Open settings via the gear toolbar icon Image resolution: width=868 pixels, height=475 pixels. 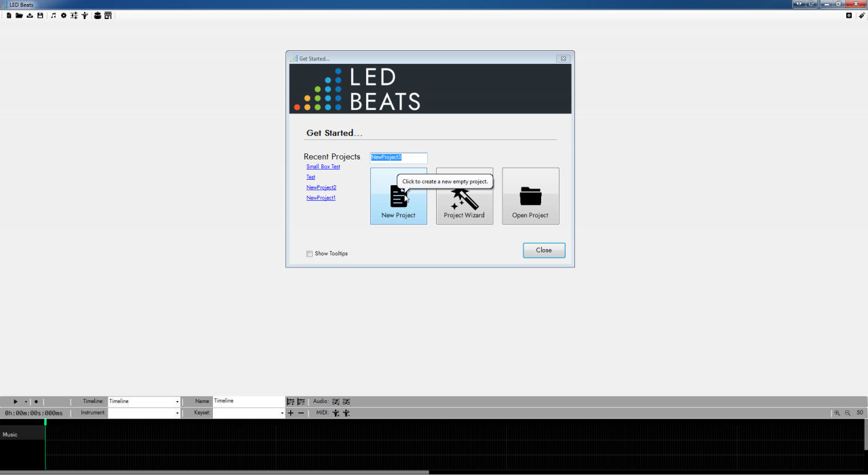[x=64, y=16]
